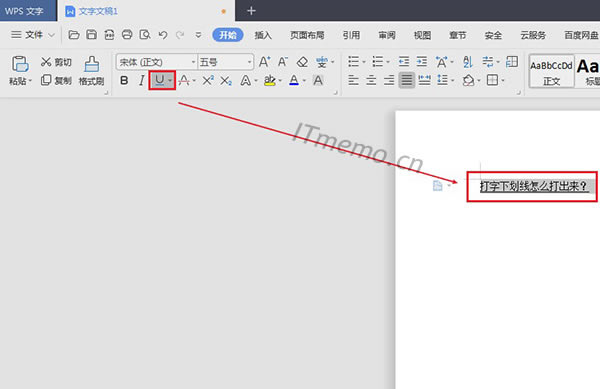The width and height of the screenshot is (600, 389).
Task: Expand the Paste (粘贴) dropdown arrow
Action: (x=30, y=81)
